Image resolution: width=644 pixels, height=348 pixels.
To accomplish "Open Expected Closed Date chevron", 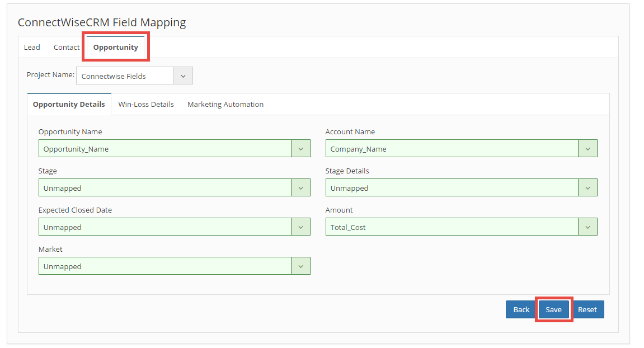I will click(x=300, y=227).
